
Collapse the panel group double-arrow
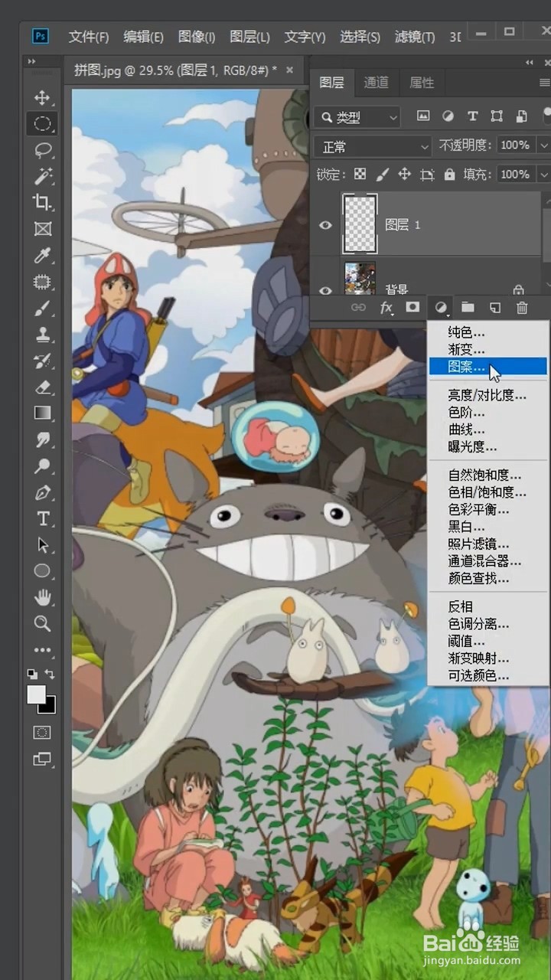click(530, 61)
